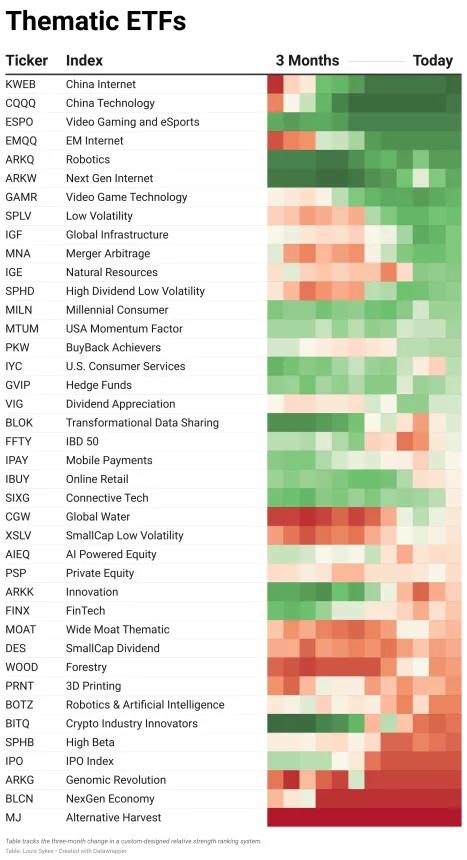Click the Hedge Funds index label

pyautogui.click(x=99, y=385)
